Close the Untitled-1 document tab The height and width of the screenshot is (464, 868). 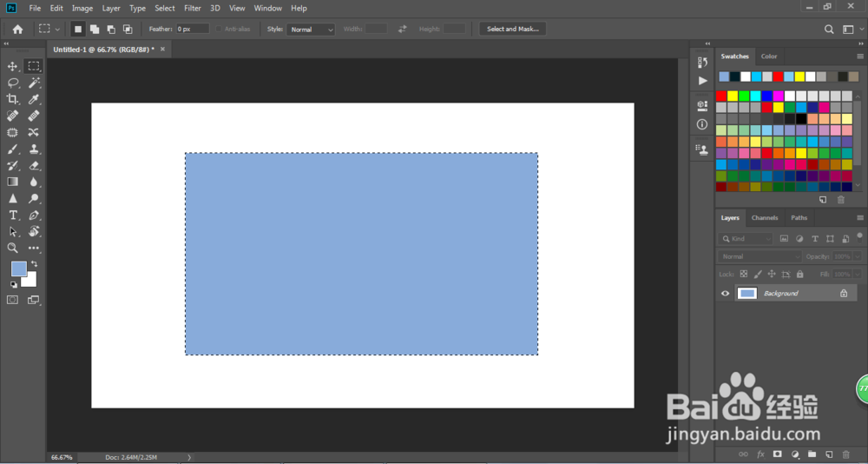(162, 50)
